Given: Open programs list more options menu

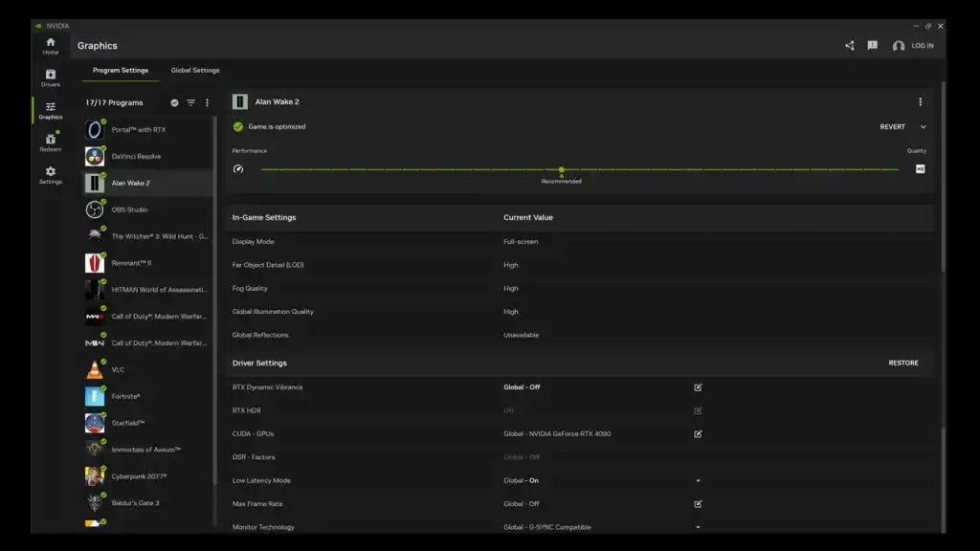Looking at the screenshot, I should click(x=207, y=102).
